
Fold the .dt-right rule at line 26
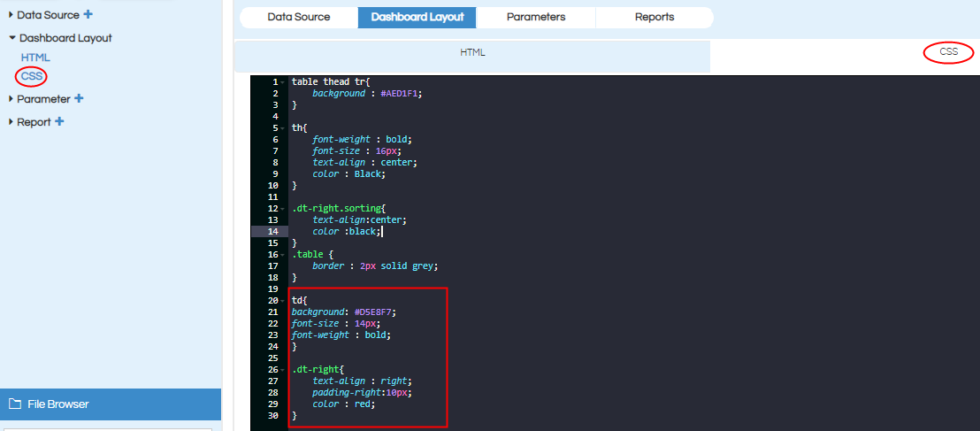(283, 370)
